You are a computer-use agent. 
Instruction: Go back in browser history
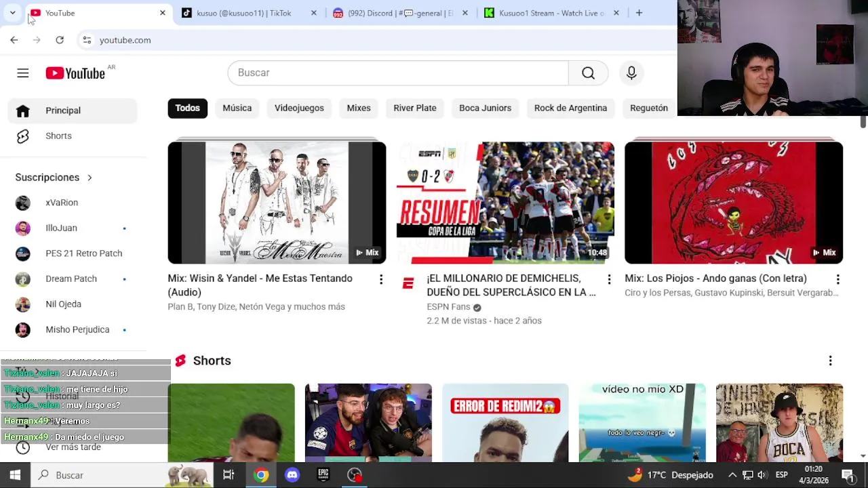[x=14, y=40]
